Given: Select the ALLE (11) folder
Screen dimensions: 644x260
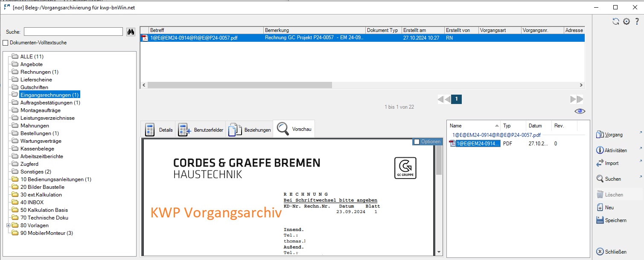Looking at the screenshot, I should pyautogui.click(x=32, y=57).
